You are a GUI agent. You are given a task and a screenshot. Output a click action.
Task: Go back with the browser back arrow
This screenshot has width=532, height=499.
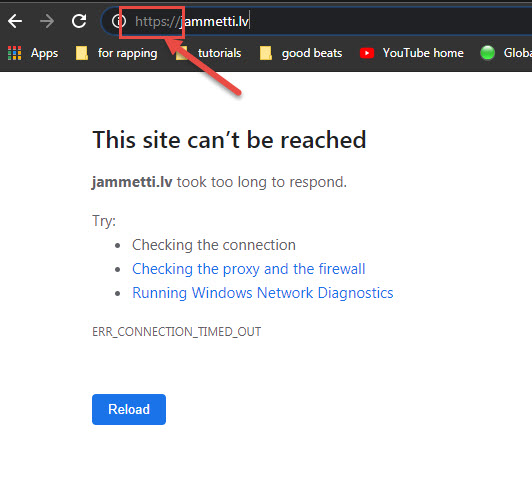pyautogui.click(x=15, y=21)
